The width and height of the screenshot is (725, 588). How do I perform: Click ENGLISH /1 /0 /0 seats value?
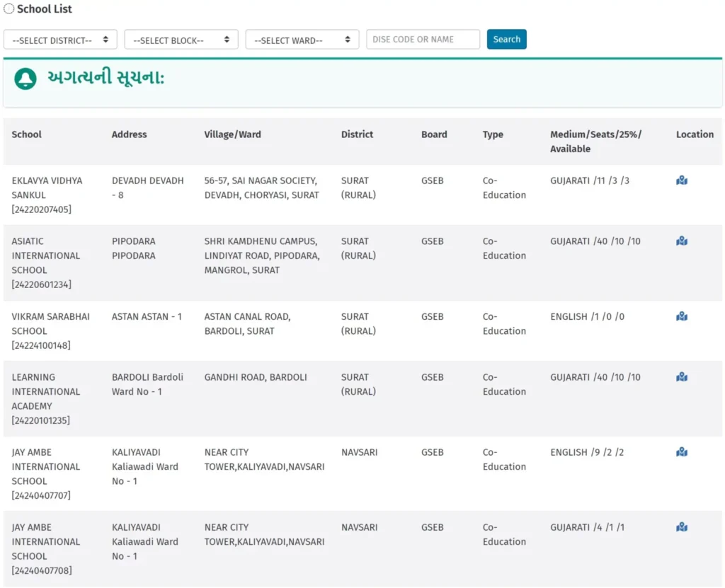click(x=587, y=317)
